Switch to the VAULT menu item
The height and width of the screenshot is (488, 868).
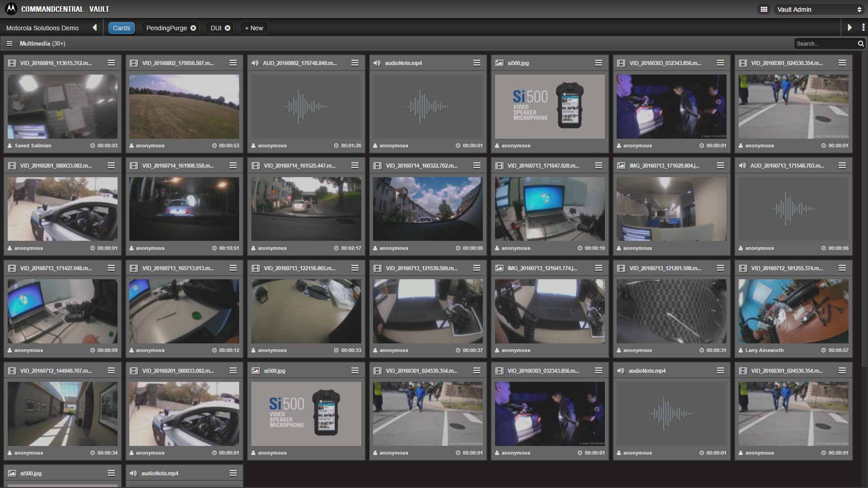tap(100, 9)
